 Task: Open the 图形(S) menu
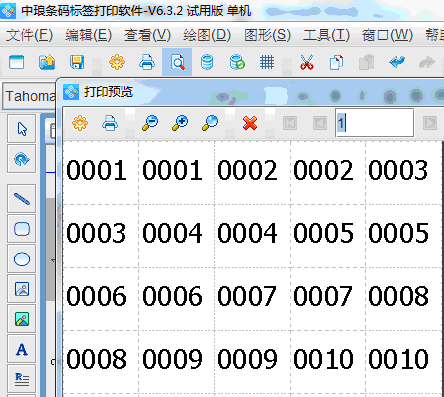point(267,35)
